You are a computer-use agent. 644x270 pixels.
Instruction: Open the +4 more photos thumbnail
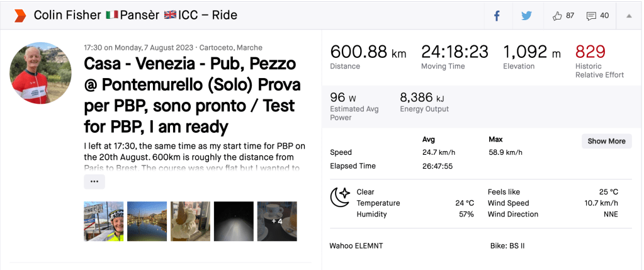(x=277, y=221)
